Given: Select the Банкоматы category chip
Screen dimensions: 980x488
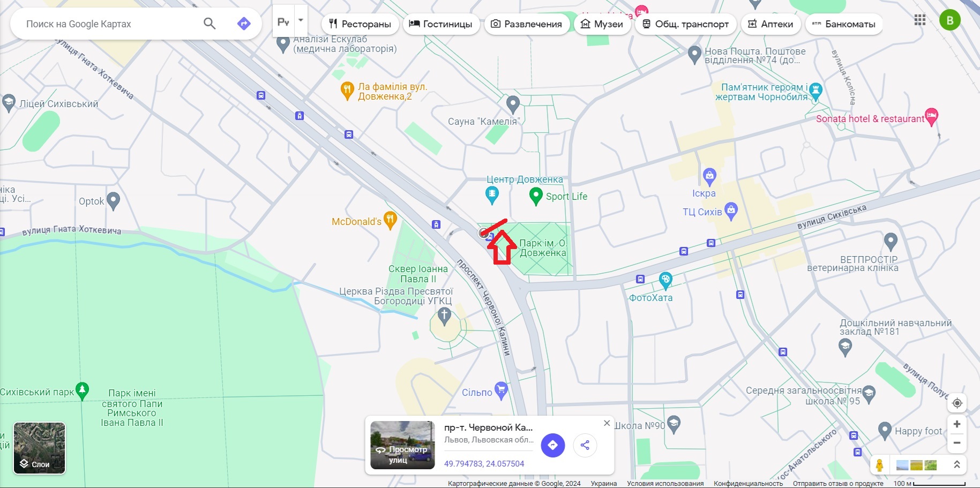Looking at the screenshot, I should click(x=844, y=24).
